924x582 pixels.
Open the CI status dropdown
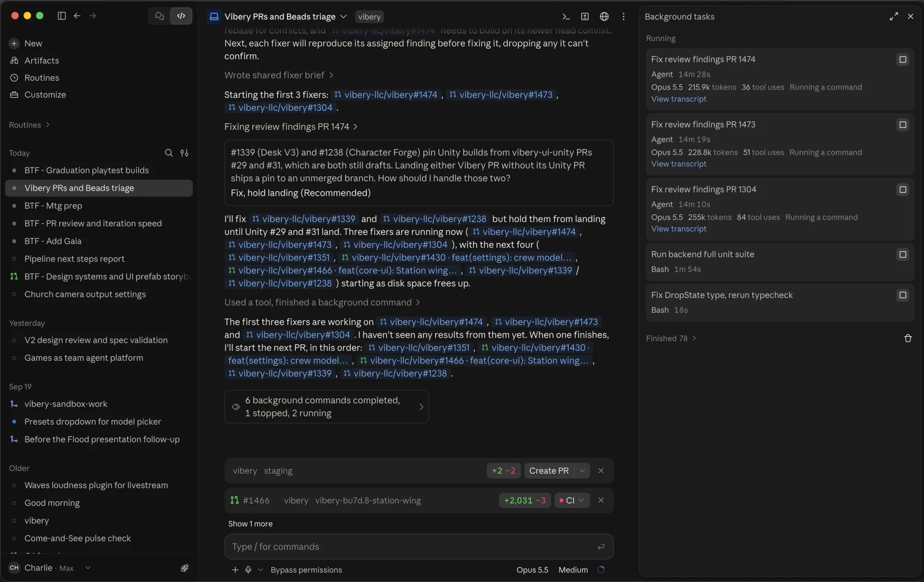[x=571, y=501]
